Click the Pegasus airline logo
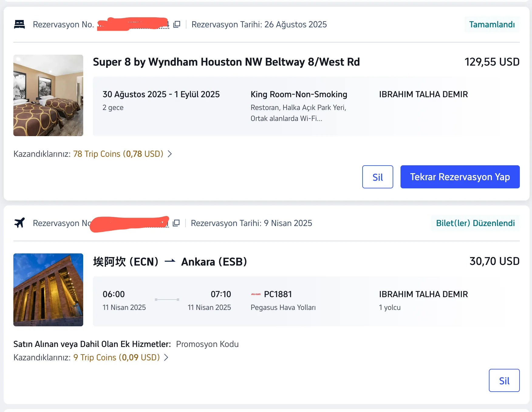532x412 pixels. point(256,294)
